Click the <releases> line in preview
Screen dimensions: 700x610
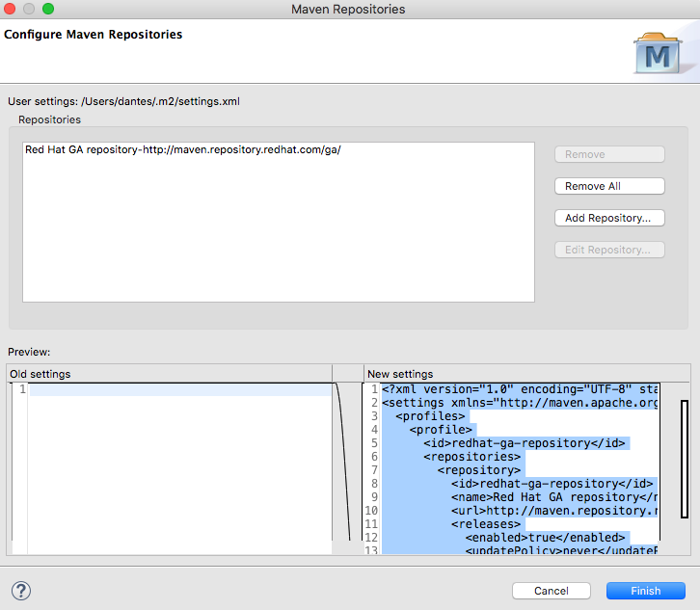click(x=486, y=524)
